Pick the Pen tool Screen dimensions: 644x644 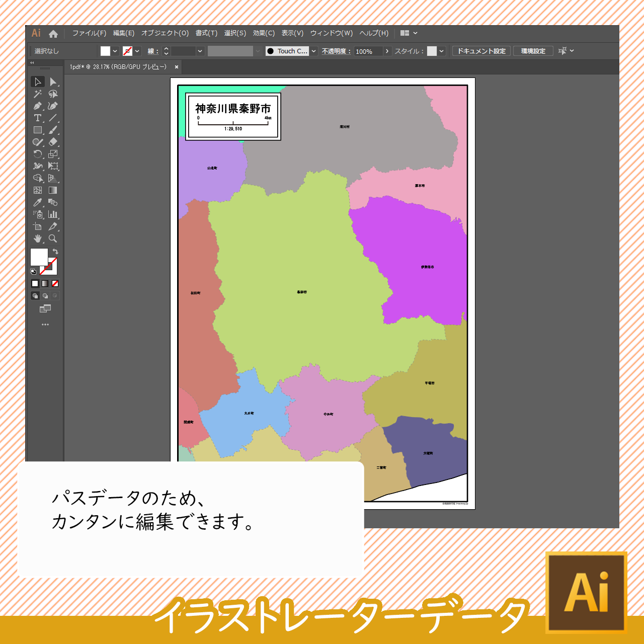coord(38,106)
